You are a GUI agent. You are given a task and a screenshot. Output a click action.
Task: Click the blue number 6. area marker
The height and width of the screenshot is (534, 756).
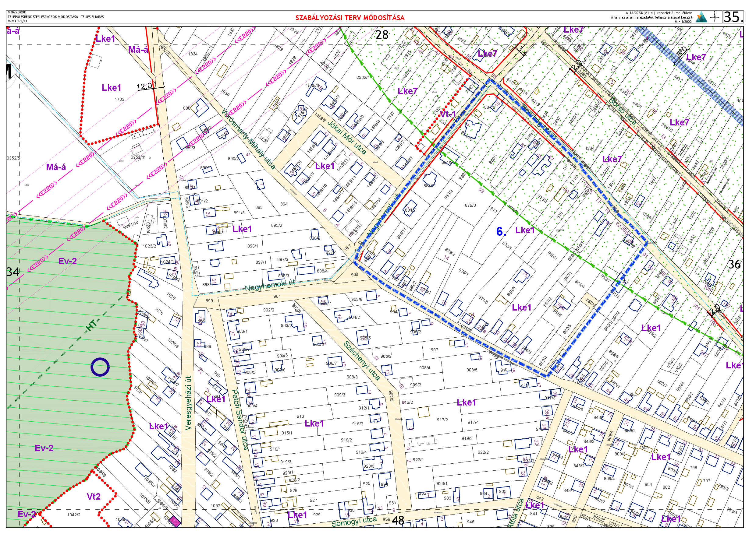500,232
